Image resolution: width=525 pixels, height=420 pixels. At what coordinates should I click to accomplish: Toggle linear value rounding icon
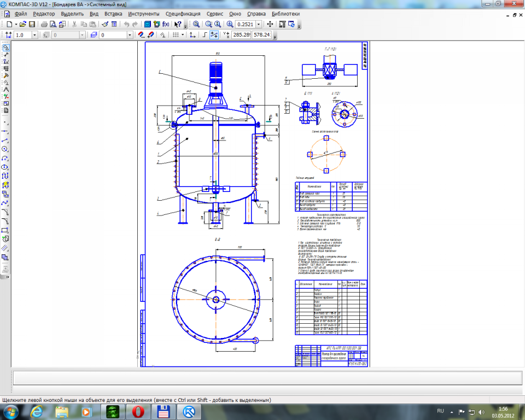tap(163, 35)
